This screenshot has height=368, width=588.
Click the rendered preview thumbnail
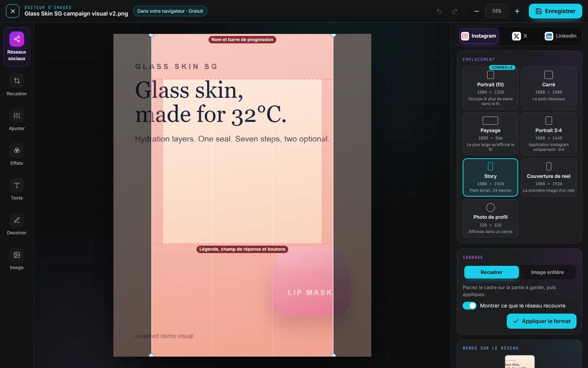[519, 362]
